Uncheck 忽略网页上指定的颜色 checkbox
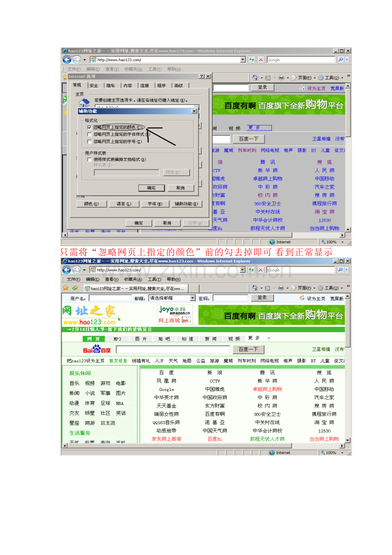Screen dimensions: 392x555 pyautogui.click(x=89, y=127)
